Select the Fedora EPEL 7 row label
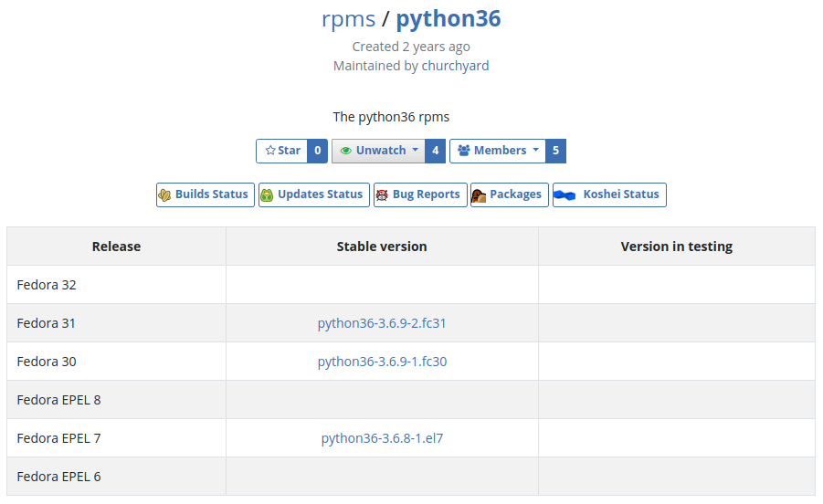Viewport: 823px width, 504px height. click(58, 438)
